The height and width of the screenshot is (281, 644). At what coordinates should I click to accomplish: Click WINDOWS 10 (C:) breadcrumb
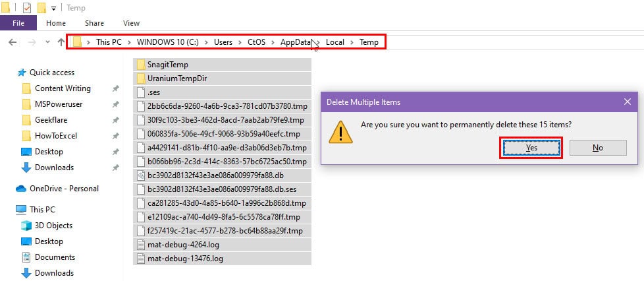[x=167, y=42]
